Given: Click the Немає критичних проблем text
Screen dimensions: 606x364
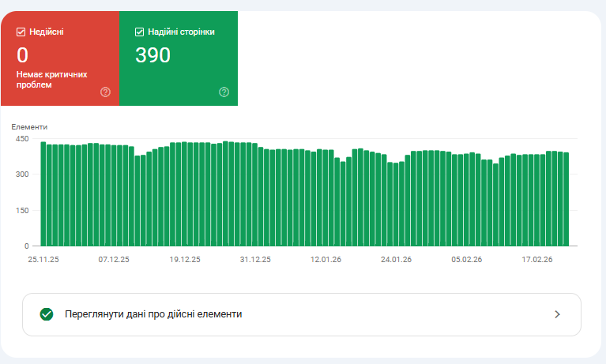Looking at the screenshot, I should click(51, 79).
